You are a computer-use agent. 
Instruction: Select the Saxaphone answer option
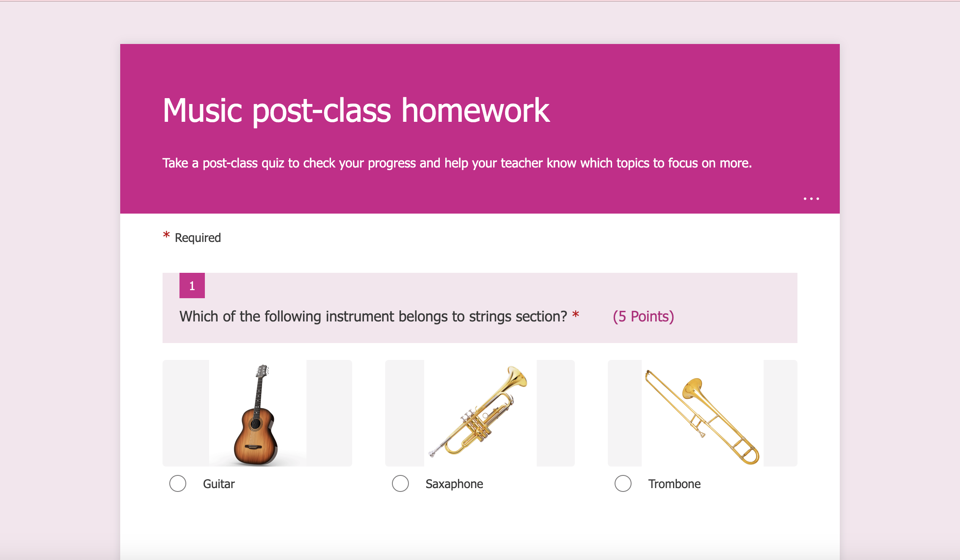click(x=400, y=483)
